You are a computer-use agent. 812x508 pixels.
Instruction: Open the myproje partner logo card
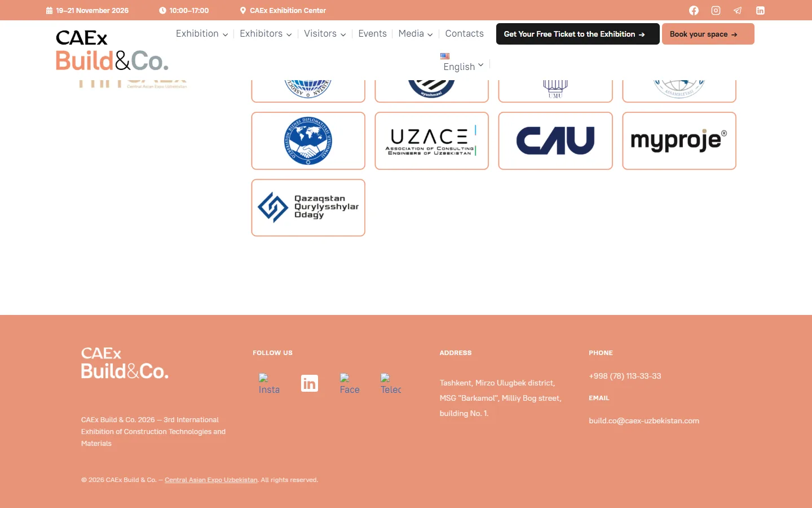point(679,141)
